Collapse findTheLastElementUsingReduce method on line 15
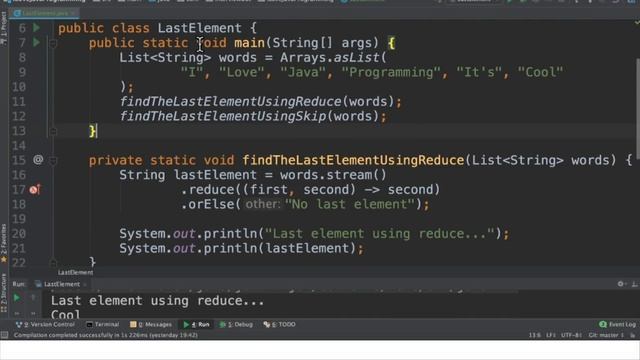 tap(53, 160)
